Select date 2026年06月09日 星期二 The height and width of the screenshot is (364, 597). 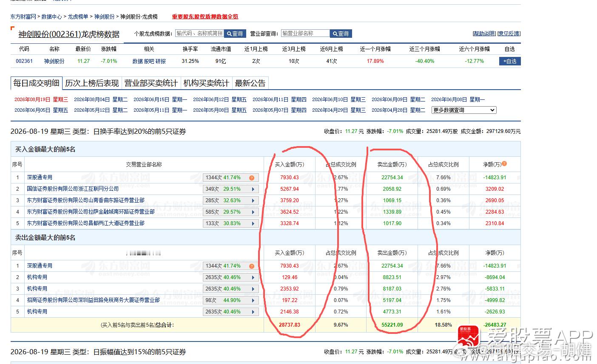click(398, 99)
